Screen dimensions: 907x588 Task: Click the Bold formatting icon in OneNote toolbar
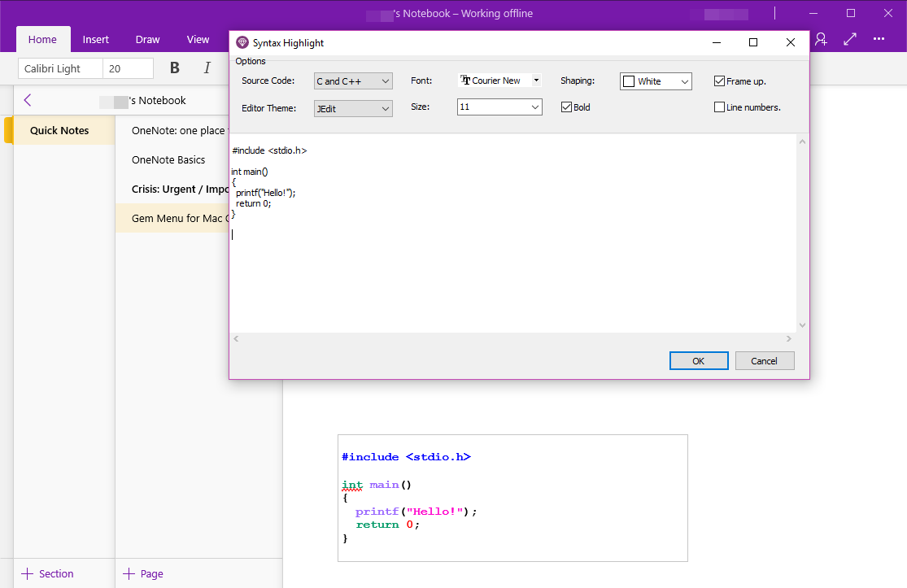pyautogui.click(x=175, y=68)
